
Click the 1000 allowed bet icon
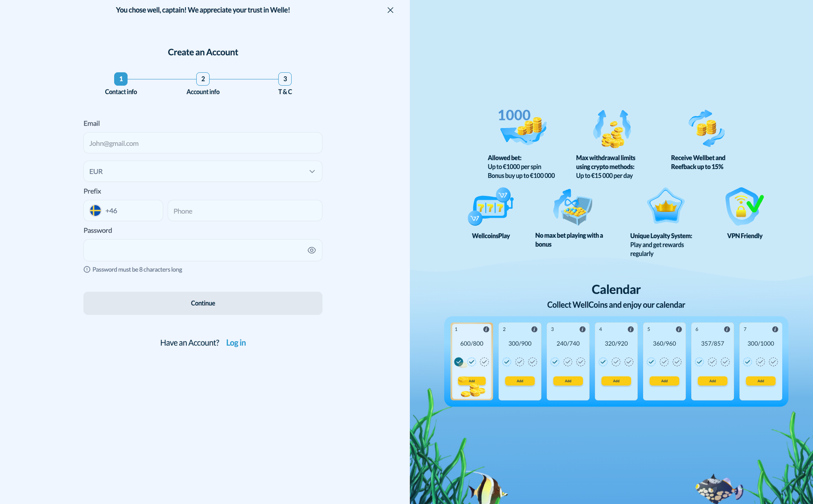[x=521, y=127]
